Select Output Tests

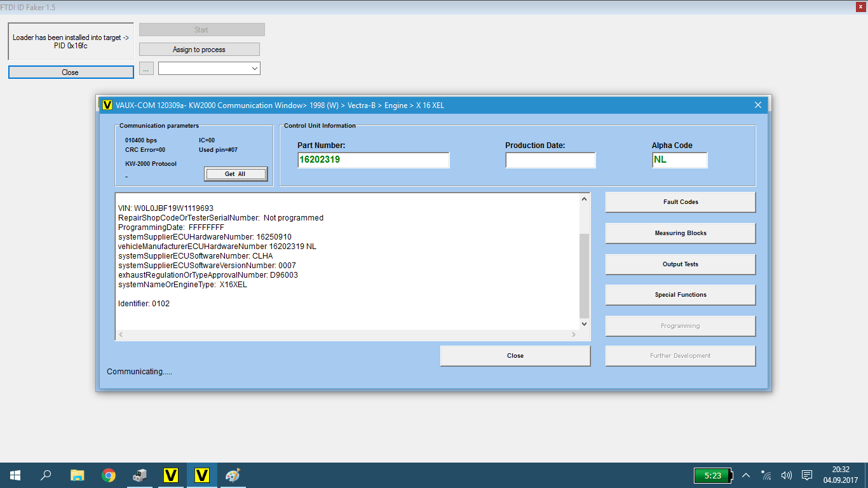(680, 264)
